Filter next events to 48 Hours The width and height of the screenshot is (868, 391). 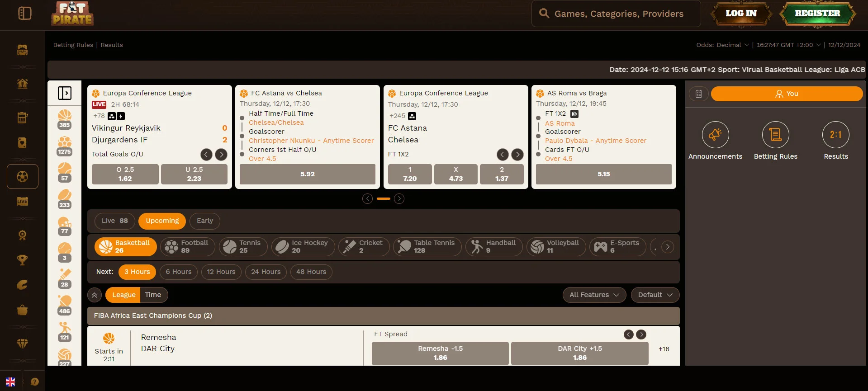(311, 272)
